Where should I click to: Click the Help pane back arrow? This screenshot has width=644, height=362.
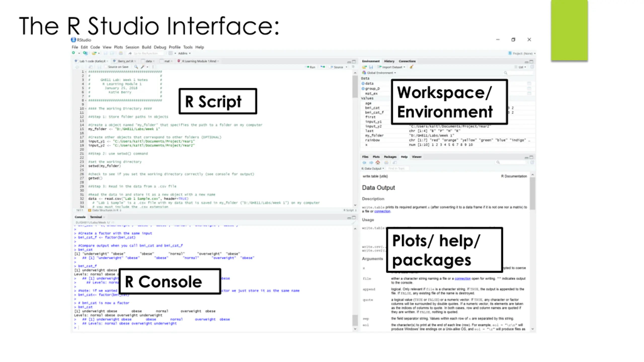[364, 163]
